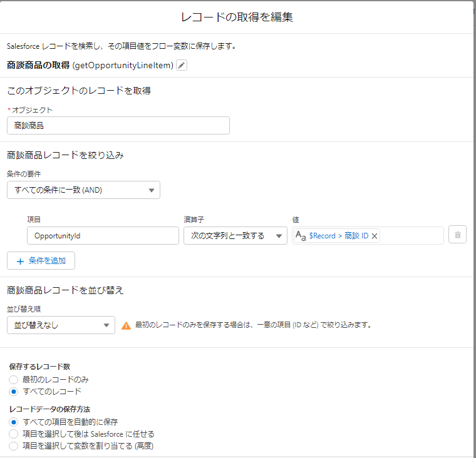Open the 並び替えなし sort order dropdown
The width and height of the screenshot is (476, 458).
coord(61,325)
